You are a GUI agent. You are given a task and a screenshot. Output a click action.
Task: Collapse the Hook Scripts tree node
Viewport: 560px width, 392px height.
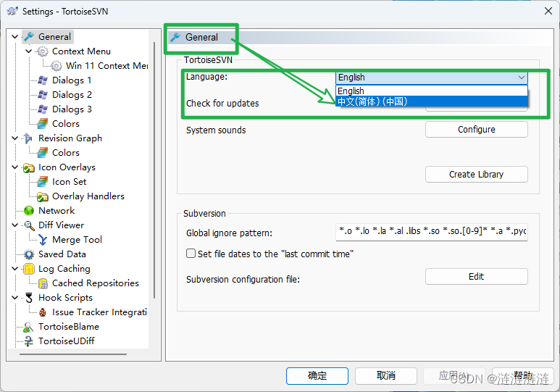[14, 297]
